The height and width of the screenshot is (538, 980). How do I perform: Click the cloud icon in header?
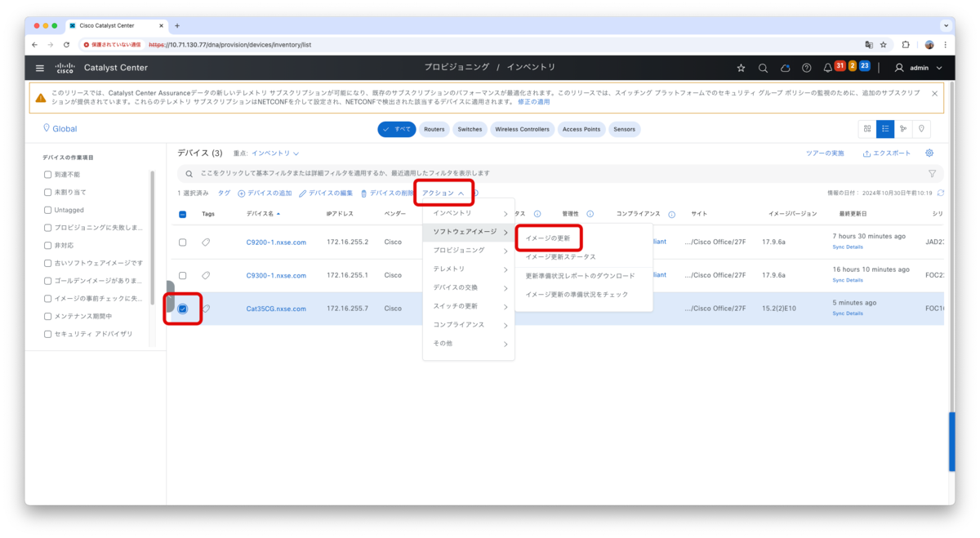pyautogui.click(x=785, y=68)
